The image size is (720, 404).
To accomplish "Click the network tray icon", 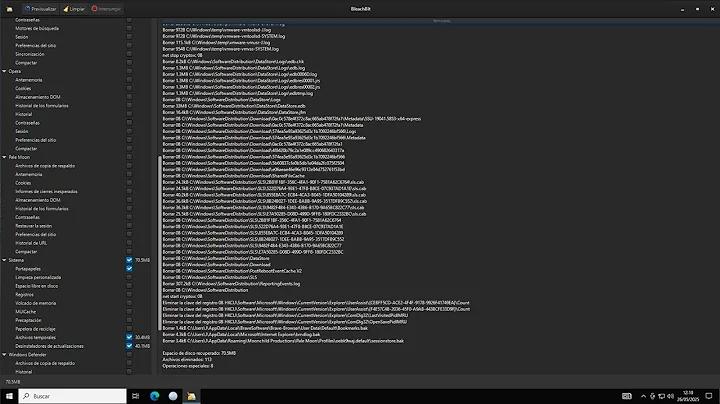I will point(661,396).
